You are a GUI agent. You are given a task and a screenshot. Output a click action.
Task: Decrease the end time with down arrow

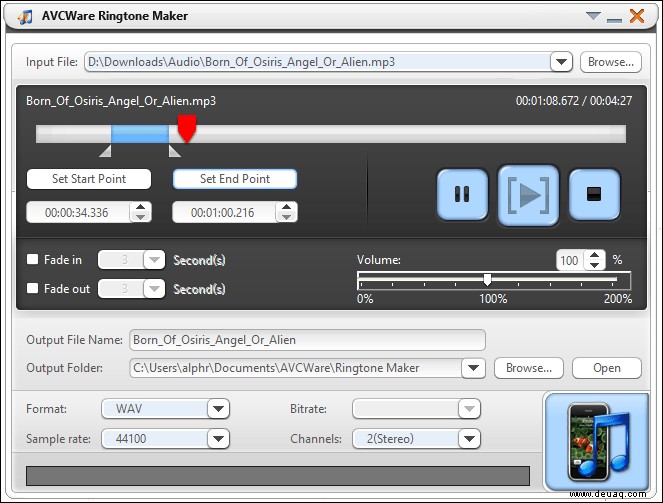click(x=287, y=217)
